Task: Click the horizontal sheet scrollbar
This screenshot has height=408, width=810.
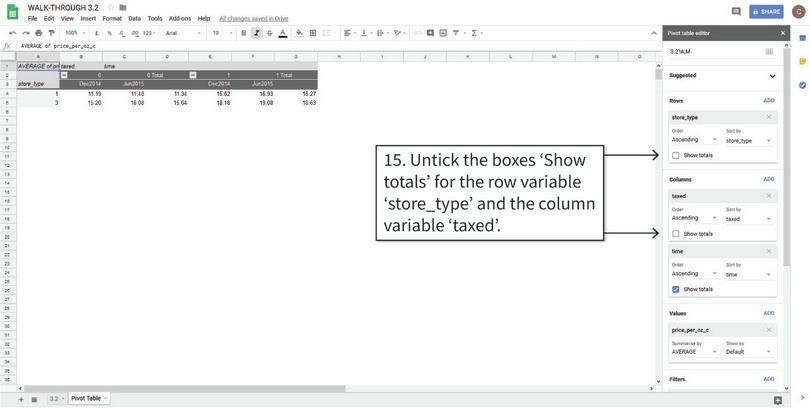Action: click(184, 389)
